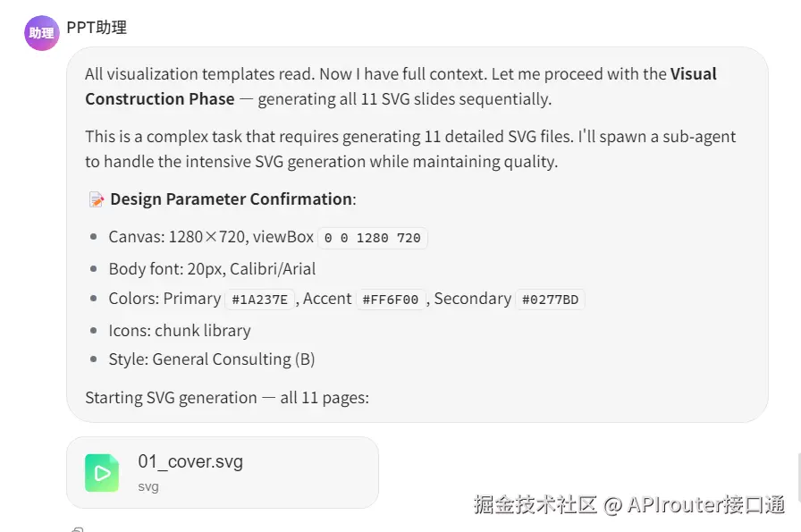Click the memo emoji before Design Parameter
The height and width of the screenshot is (532, 801).
click(x=96, y=199)
